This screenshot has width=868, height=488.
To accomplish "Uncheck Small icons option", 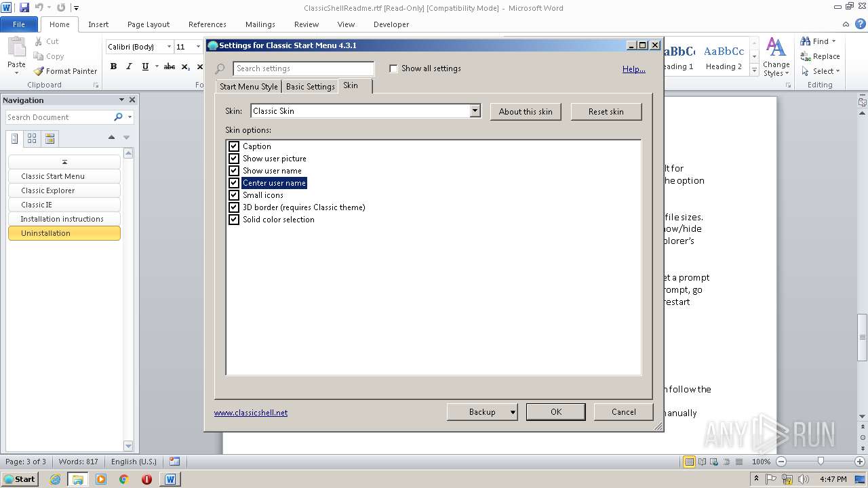I will (234, 195).
